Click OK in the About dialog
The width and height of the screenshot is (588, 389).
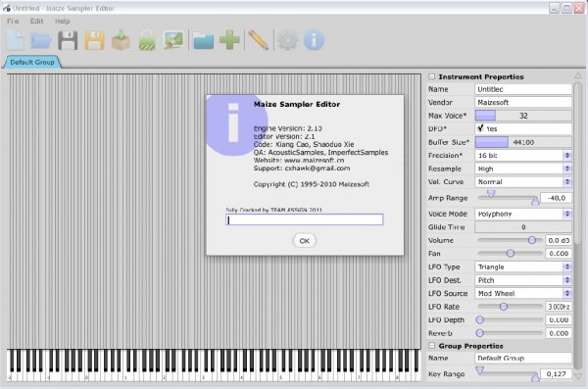tap(305, 241)
